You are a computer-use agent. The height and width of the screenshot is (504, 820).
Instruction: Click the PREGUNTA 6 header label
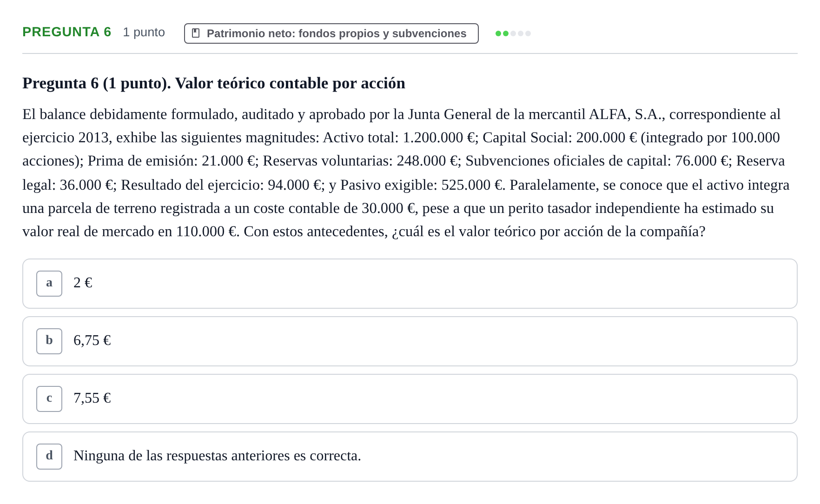click(x=67, y=32)
